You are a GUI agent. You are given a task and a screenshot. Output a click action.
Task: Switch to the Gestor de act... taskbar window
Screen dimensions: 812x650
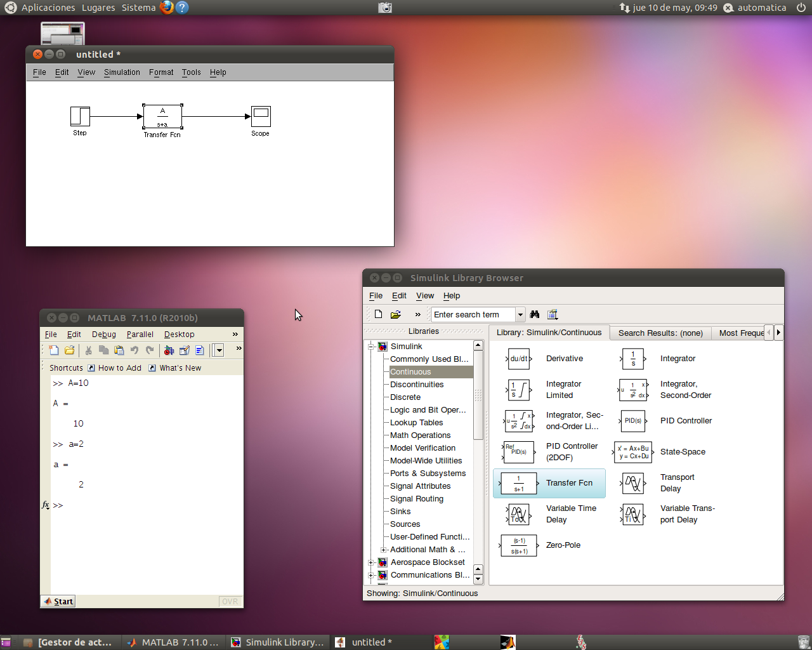[x=68, y=642]
